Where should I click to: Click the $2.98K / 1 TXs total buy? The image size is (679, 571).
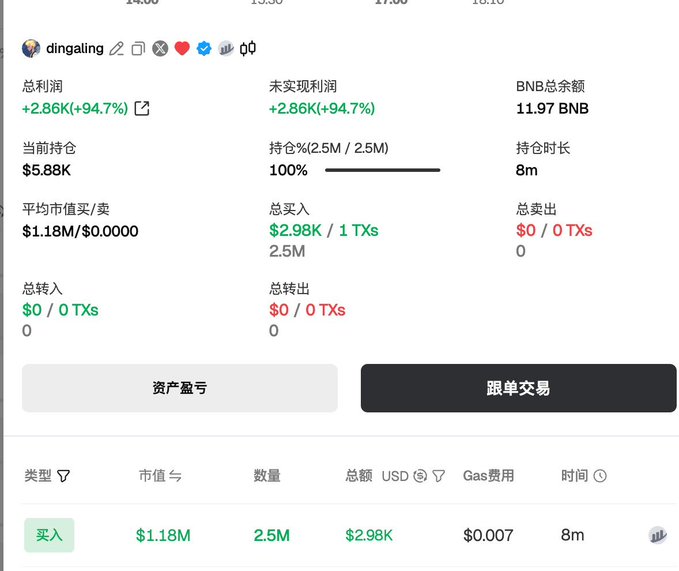point(323,231)
